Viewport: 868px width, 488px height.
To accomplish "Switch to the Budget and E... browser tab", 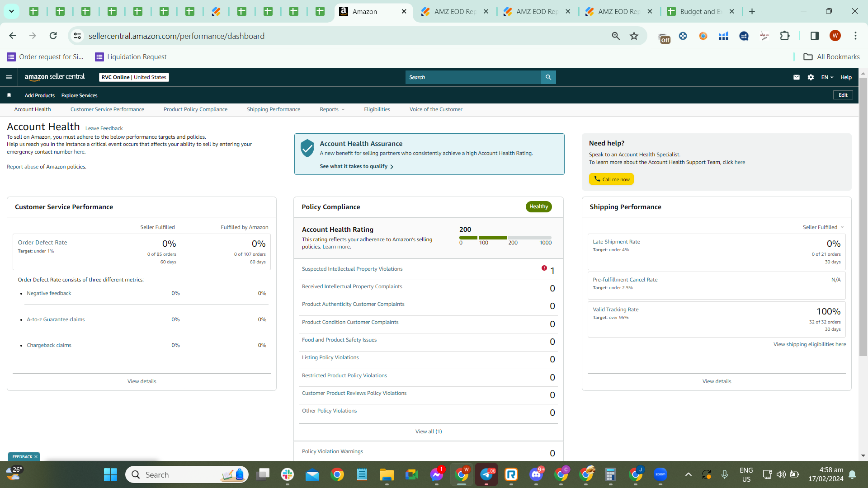I will tap(701, 11).
